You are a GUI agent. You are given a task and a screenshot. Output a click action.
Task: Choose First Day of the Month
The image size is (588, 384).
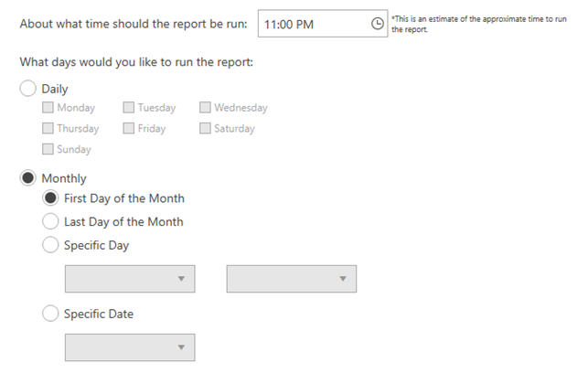tap(50, 198)
